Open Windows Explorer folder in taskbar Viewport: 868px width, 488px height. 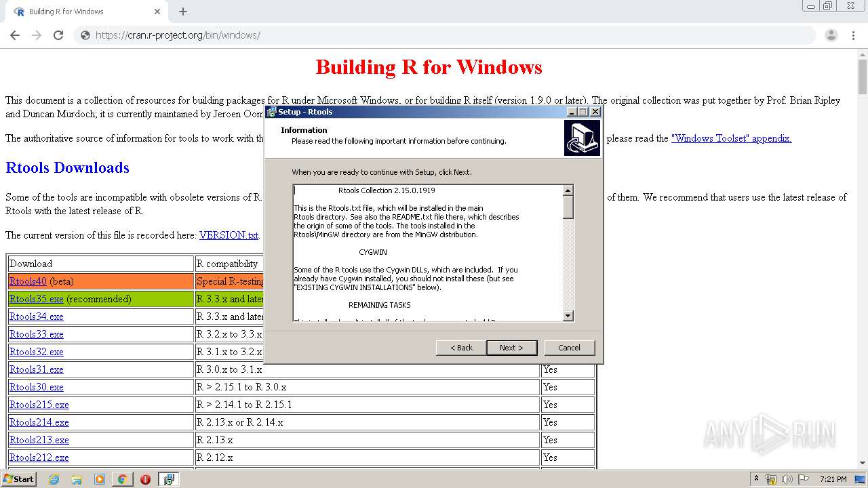[77, 479]
